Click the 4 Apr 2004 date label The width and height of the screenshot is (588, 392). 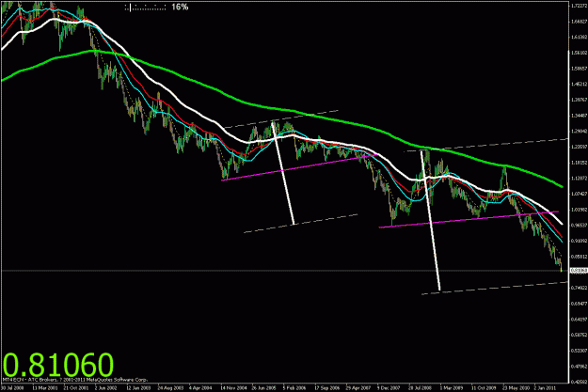click(201, 388)
